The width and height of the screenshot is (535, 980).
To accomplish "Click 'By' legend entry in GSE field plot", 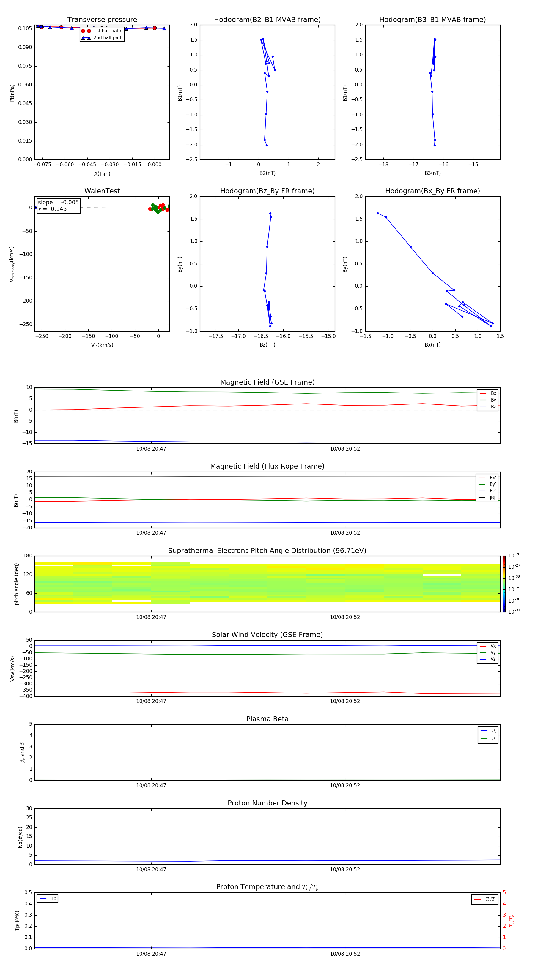I will (488, 400).
